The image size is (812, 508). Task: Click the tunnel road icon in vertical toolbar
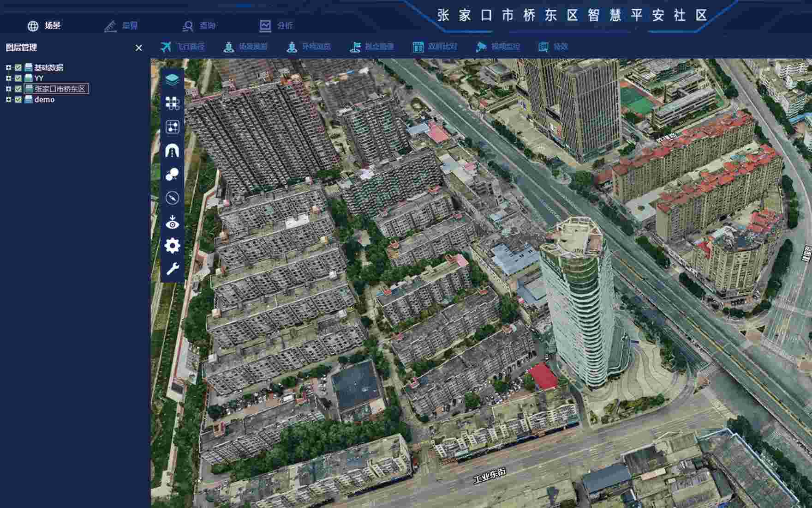click(x=172, y=151)
